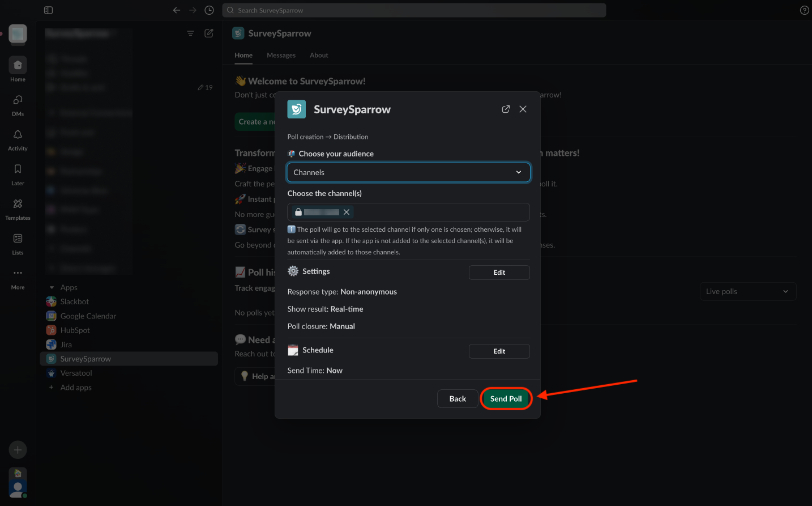Switch to the Messages tab
Screen dimensions: 812x506
(x=281, y=56)
